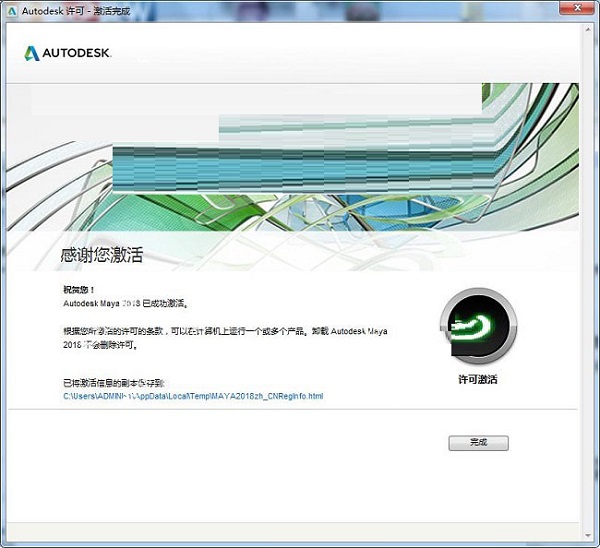
Task: Click the Autodesk logo in the header
Action: 67,53
